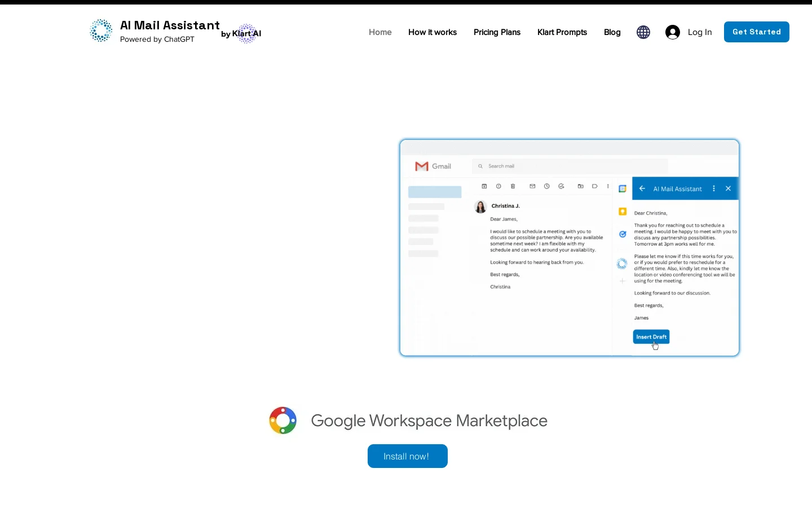Click the Klart AI purple logo
The image size is (812, 508).
coord(246,33)
